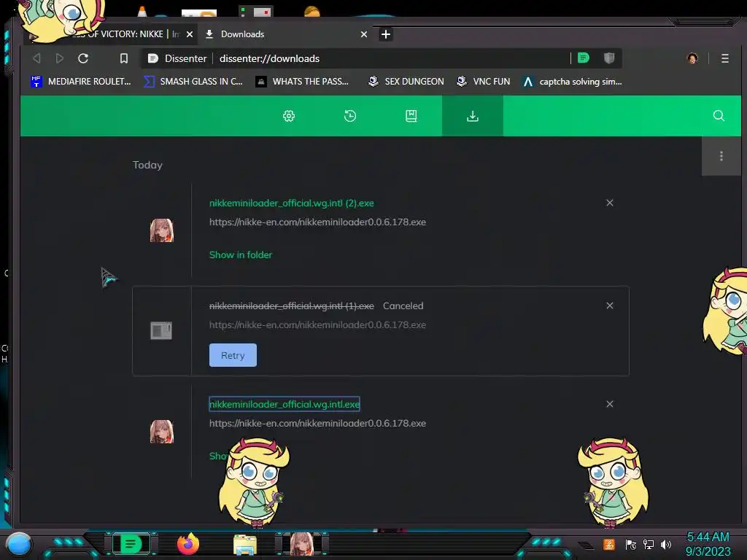This screenshot has width=747, height=560.
Task: Open the Dissenter browser taskbar icon
Action: point(131,544)
